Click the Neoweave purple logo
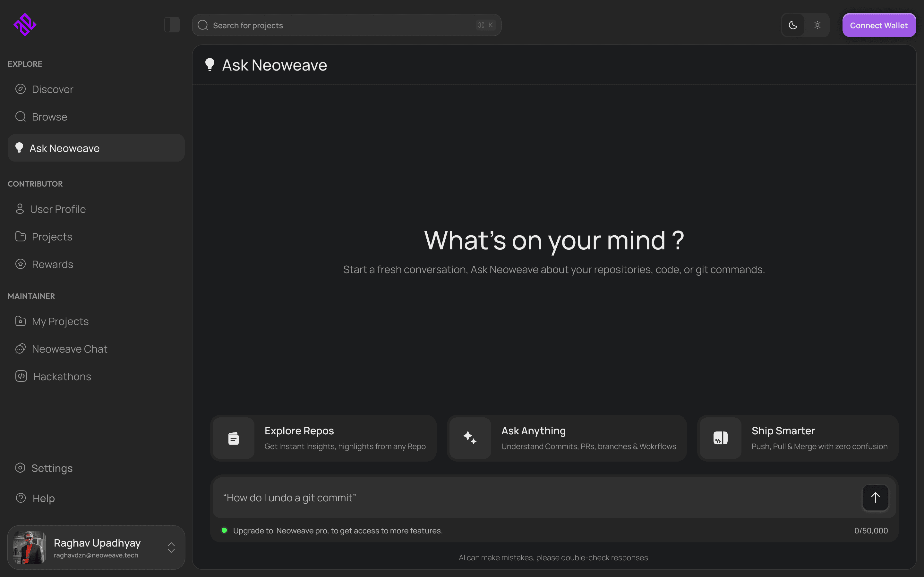Screen dimensions: 924x577 point(25,25)
